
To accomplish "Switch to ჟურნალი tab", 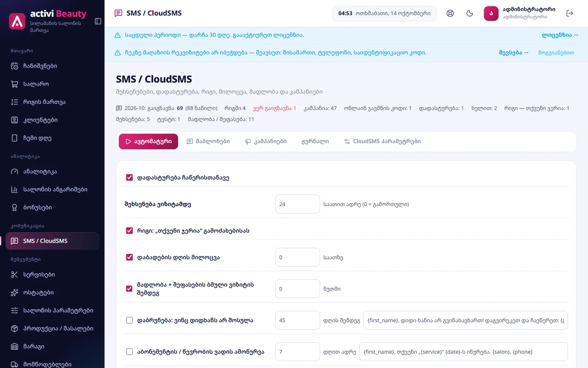I will (315, 141).
